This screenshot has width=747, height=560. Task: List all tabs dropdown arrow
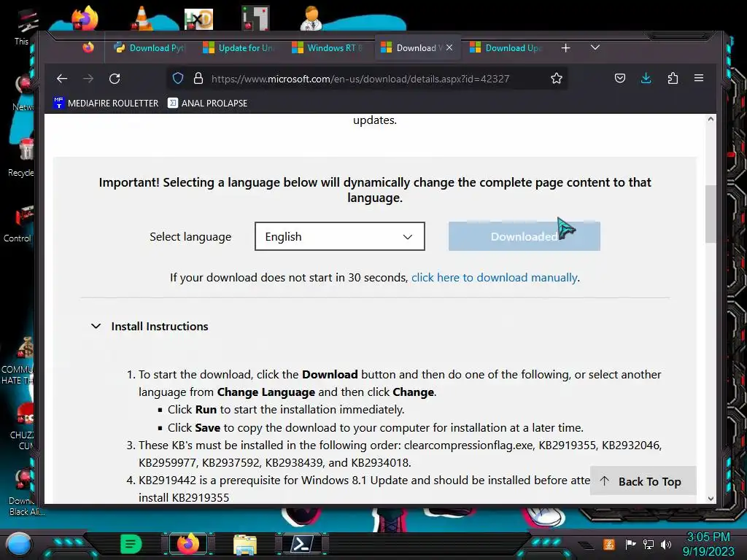(x=595, y=47)
